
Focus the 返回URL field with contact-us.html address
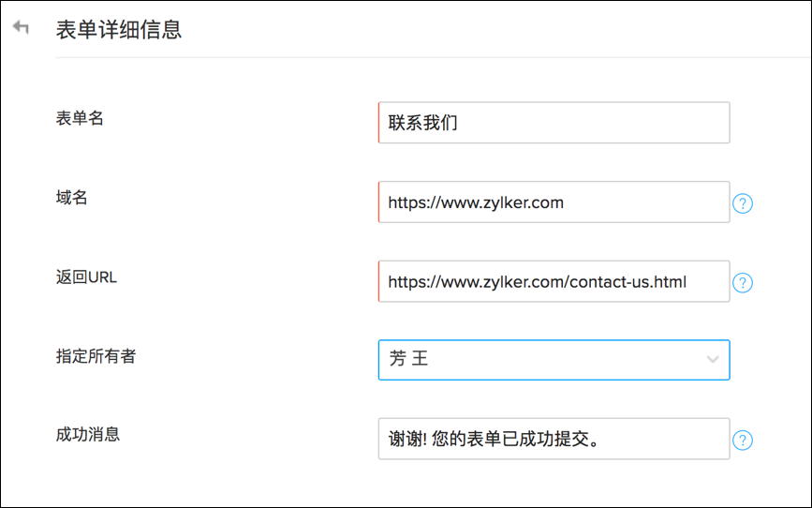[554, 281]
